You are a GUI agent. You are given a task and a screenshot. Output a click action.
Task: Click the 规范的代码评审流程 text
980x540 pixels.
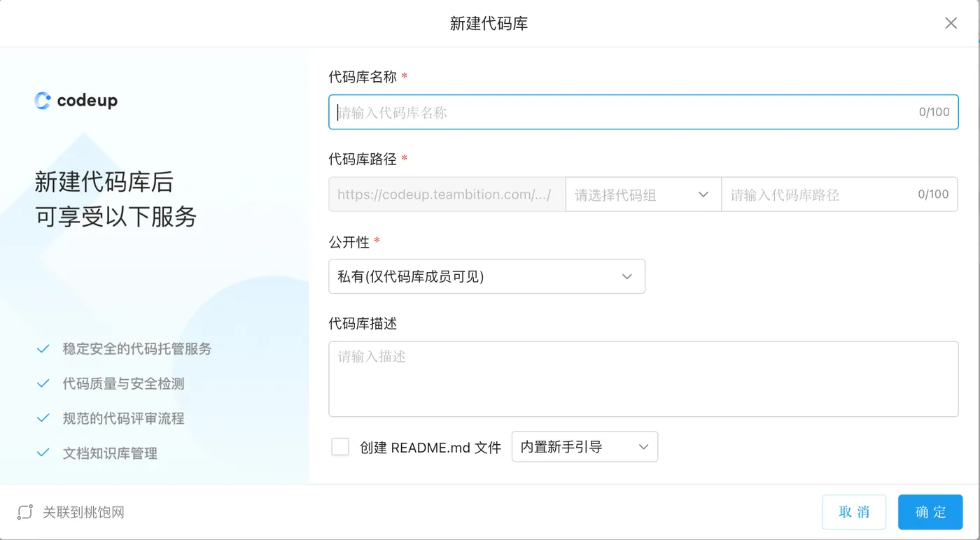click(x=123, y=418)
